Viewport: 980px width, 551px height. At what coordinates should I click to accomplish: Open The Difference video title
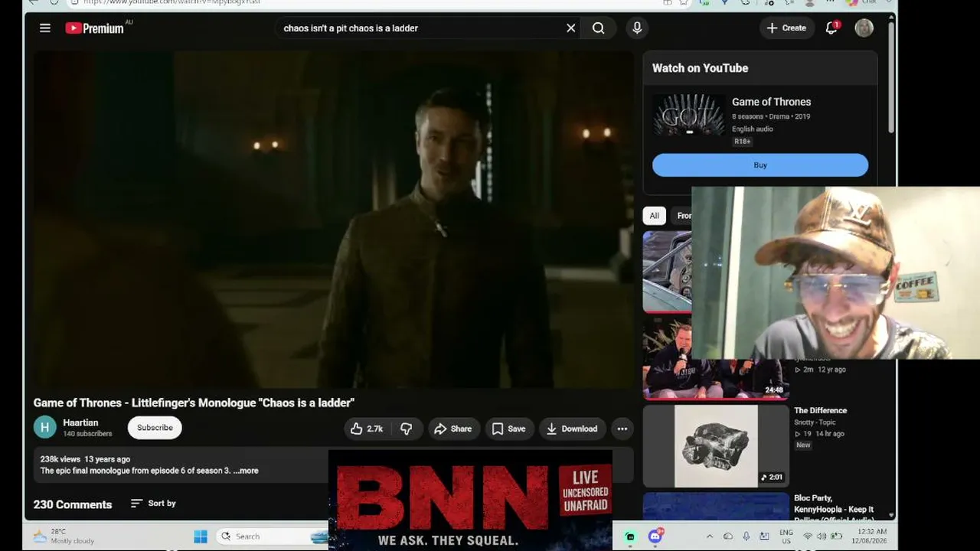[x=820, y=410]
